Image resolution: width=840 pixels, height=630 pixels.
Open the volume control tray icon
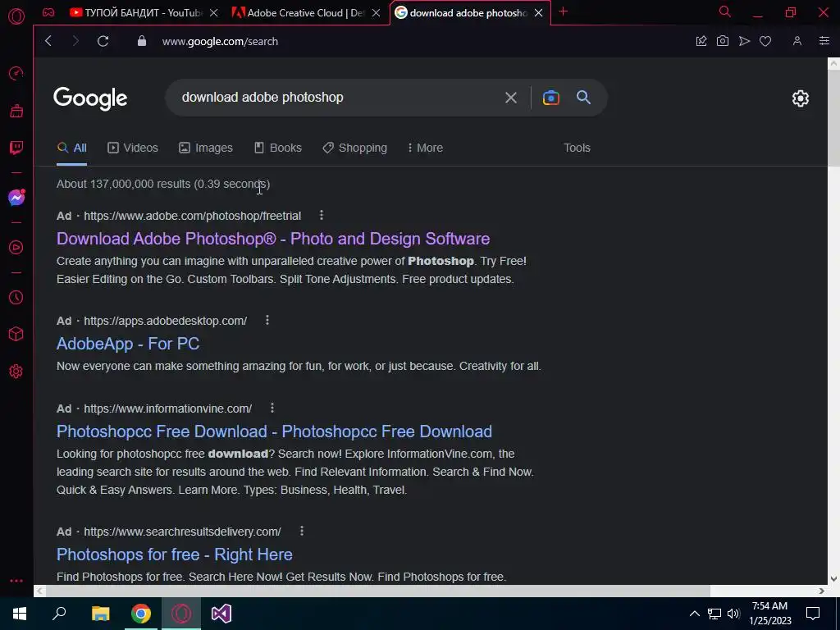pos(734,614)
